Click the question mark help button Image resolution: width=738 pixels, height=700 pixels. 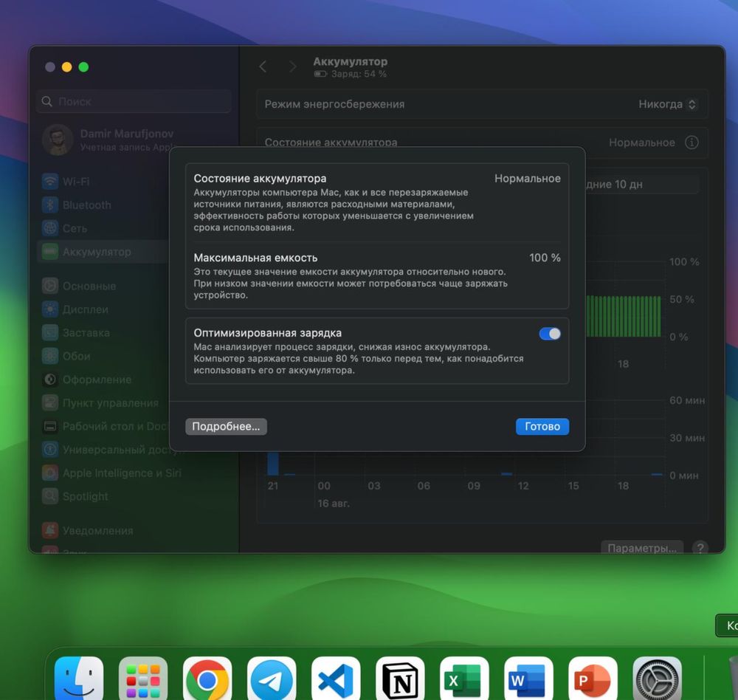coord(700,548)
